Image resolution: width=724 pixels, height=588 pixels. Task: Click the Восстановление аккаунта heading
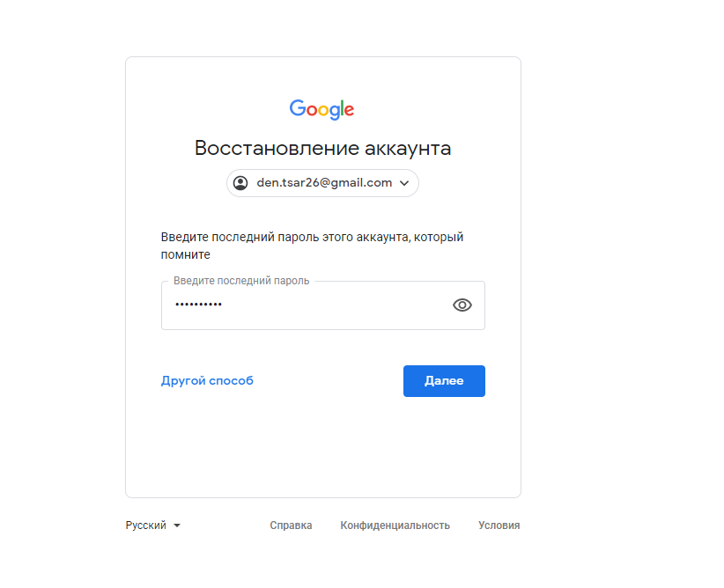pos(322,148)
